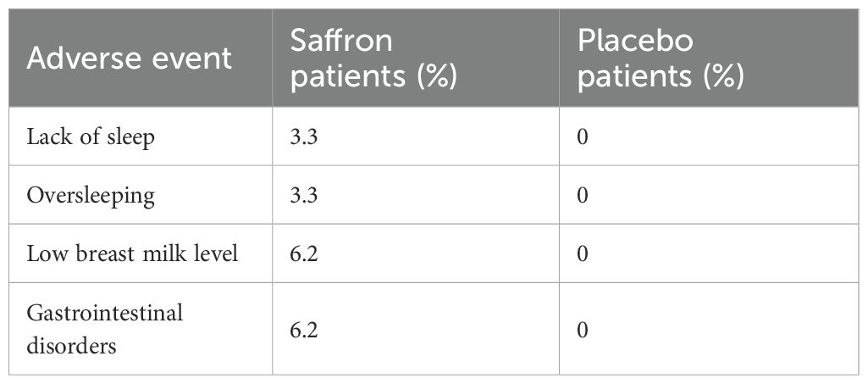Click Placebo value 0 for Gastrointestinal disorders

tap(582, 330)
